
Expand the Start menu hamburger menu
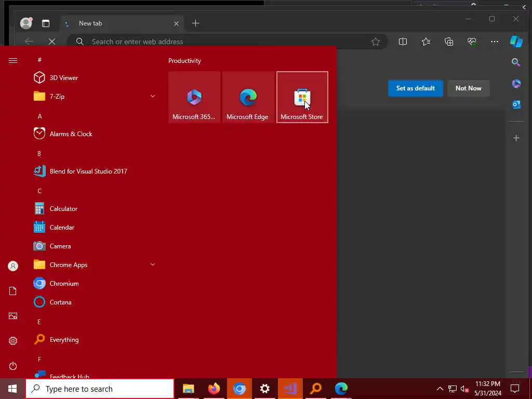[13, 61]
